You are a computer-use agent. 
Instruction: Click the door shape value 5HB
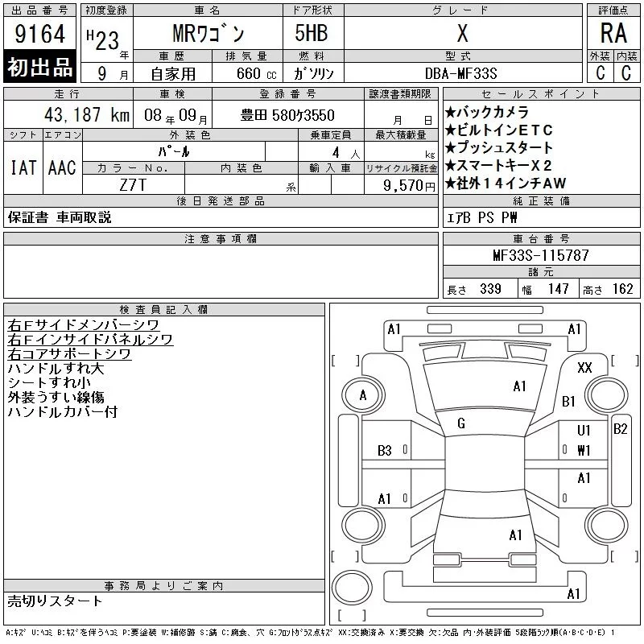point(312,33)
